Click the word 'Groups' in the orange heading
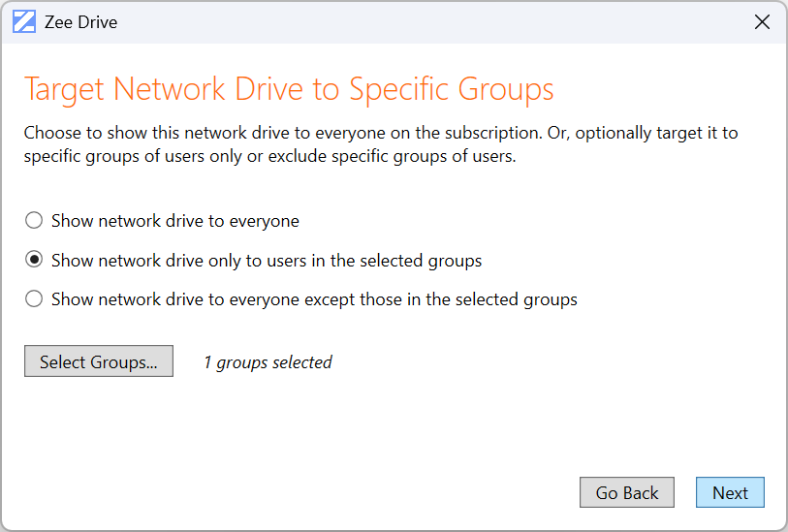Screen dimensions: 788x532 [x=506, y=89]
